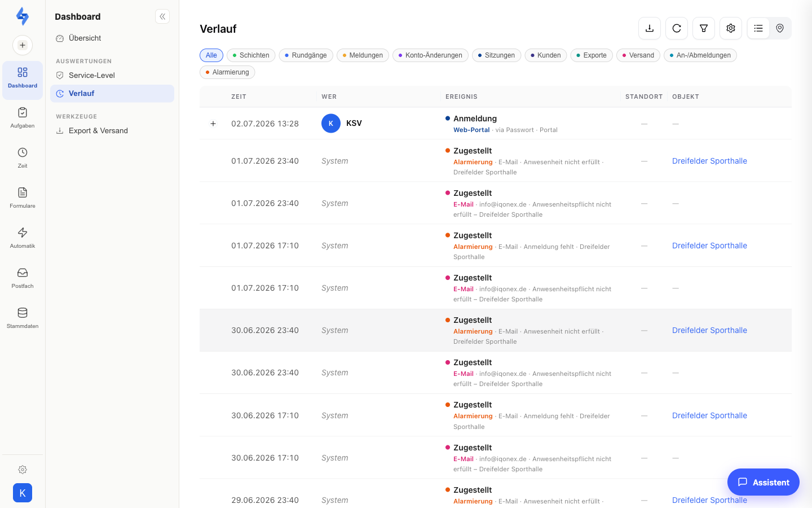
Task: Click the OBJEKT column header
Action: [x=686, y=97]
